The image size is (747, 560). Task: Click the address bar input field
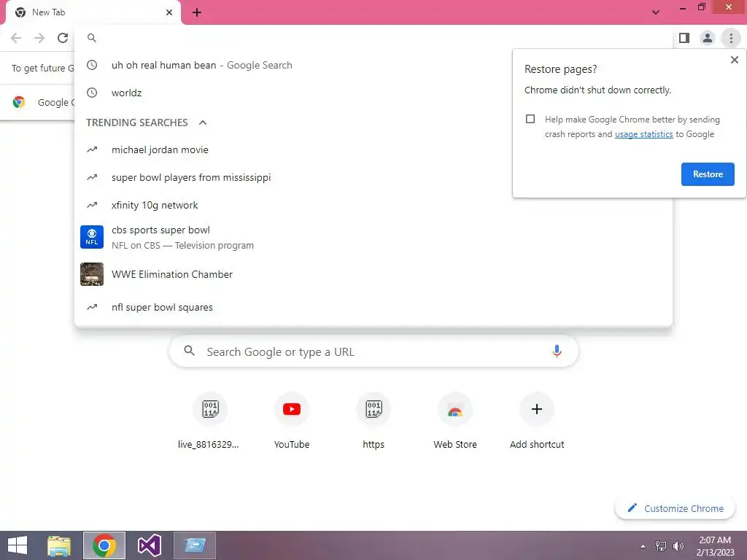pyautogui.click(x=373, y=38)
